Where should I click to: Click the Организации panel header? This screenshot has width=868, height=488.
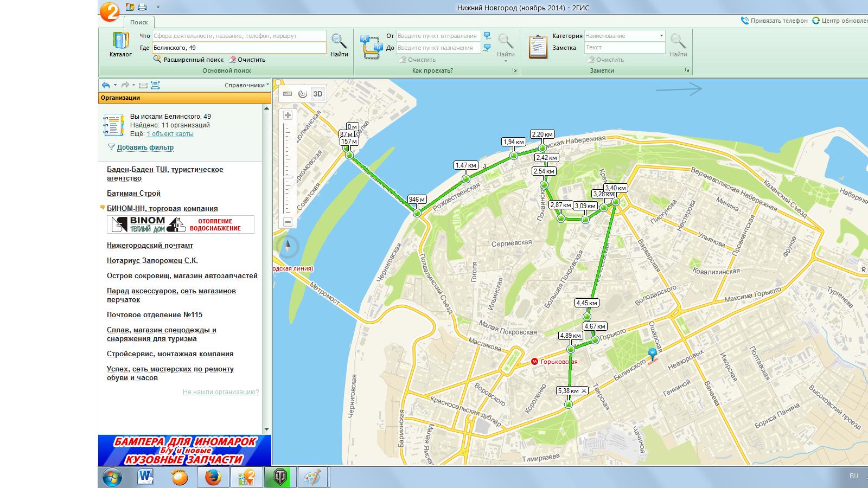[x=184, y=98]
